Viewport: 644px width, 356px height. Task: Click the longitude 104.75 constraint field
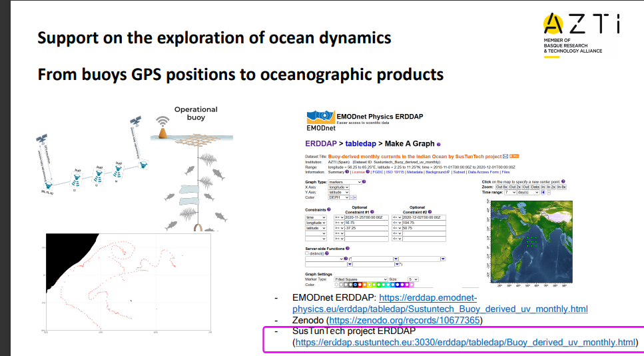(x=424, y=223)
